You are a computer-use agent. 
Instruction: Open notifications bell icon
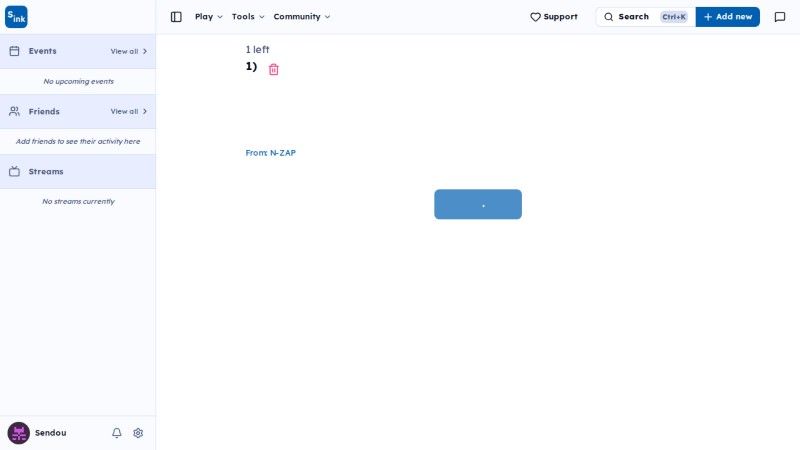pos(117,433)
